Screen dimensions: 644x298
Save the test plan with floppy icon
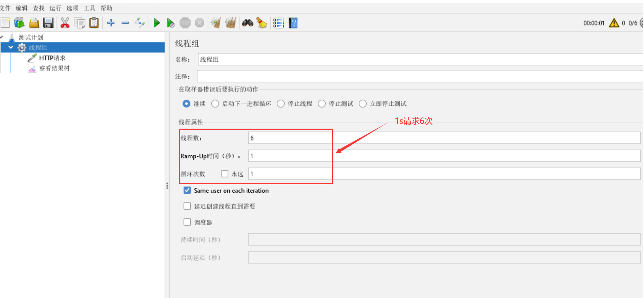pyautogui.click(x=48, y=23)
